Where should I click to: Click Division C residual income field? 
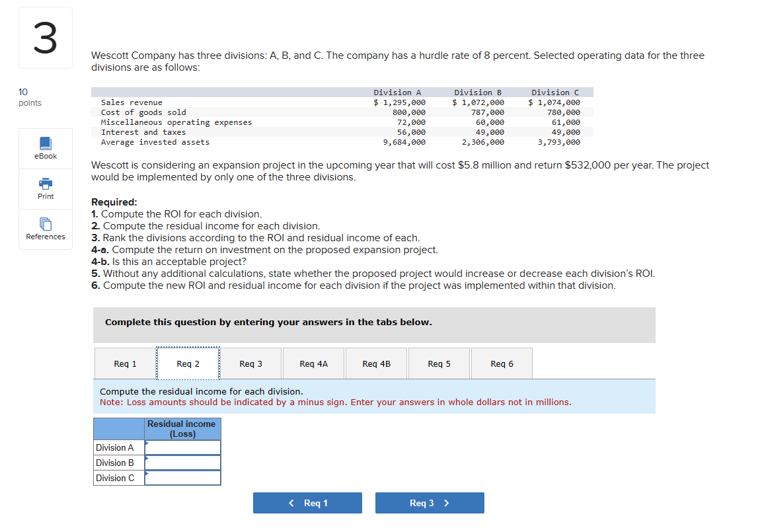point(182,478)
